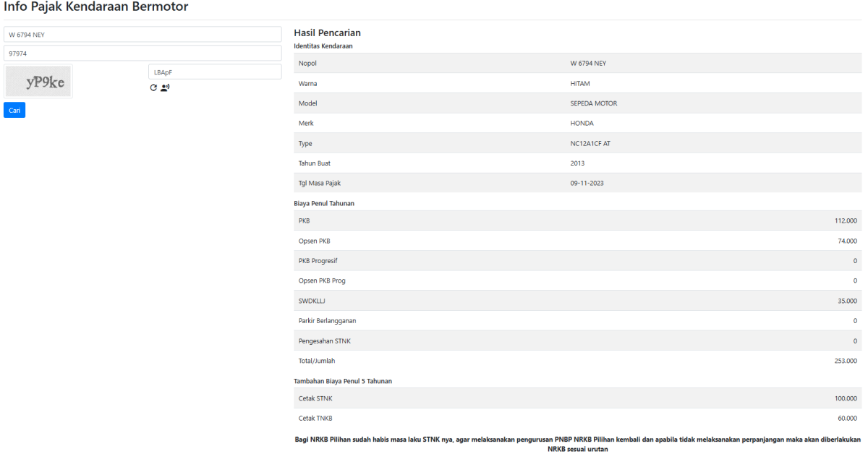The image size is (868, 454).
Task: Select the Tgl Masa Pajak label
Action: click(320, 184)
